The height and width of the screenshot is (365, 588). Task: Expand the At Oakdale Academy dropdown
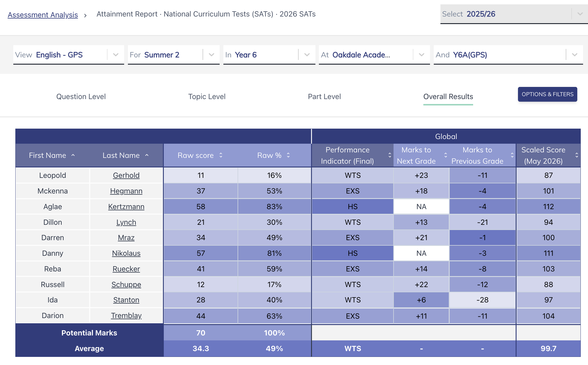(x=374, y=55)
